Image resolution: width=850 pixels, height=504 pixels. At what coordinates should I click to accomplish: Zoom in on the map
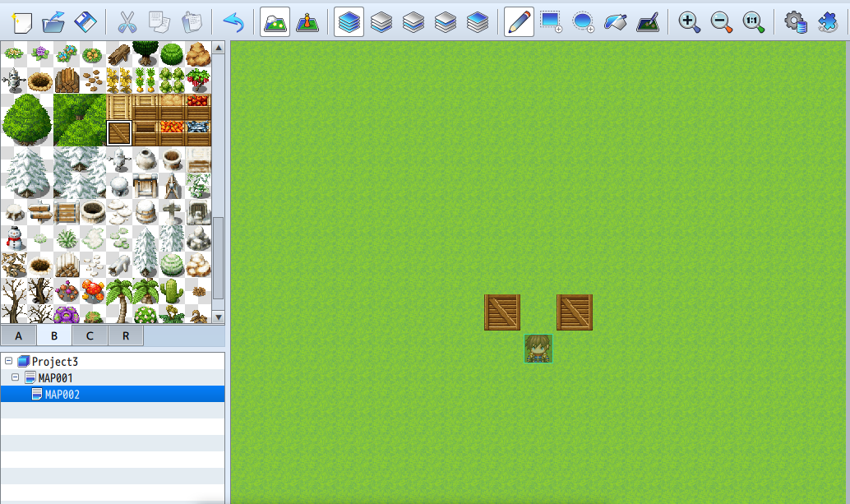click(689, 22)
